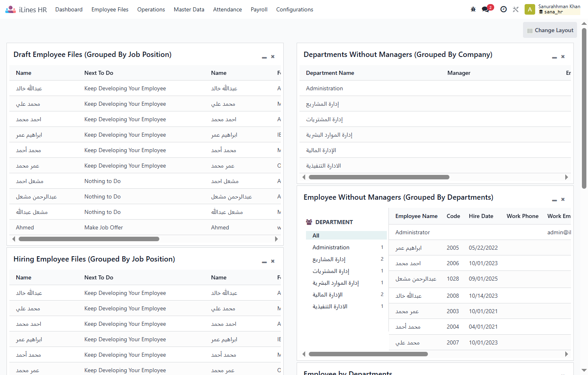This screenshot has height=375, width=588.
Task: Click left scroll arrow in Departments Without Managers
Action: point(304,177)
